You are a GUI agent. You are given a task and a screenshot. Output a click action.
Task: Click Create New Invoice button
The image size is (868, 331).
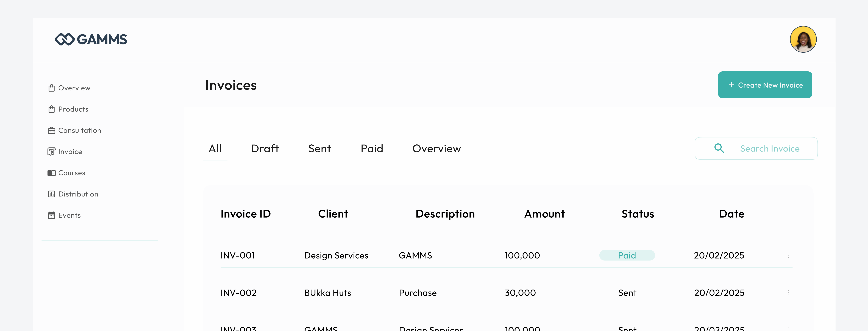(765, 85)
